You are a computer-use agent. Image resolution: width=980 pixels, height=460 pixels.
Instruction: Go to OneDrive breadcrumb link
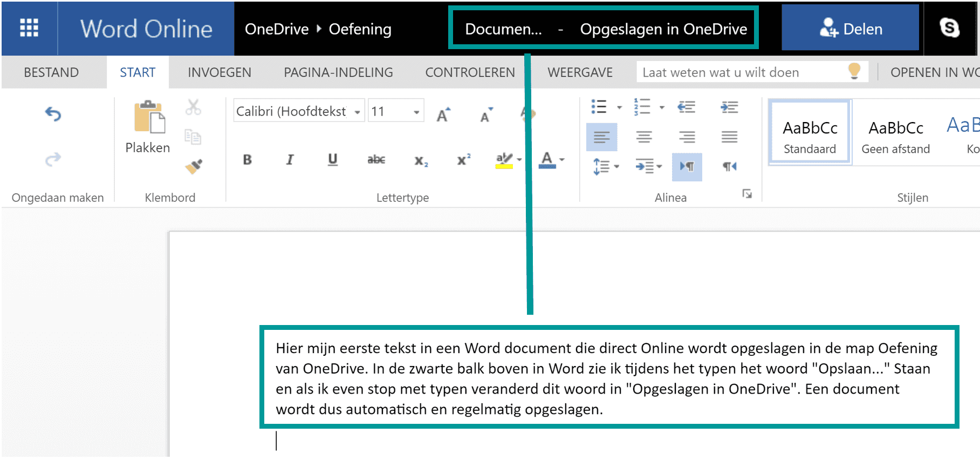277,29
